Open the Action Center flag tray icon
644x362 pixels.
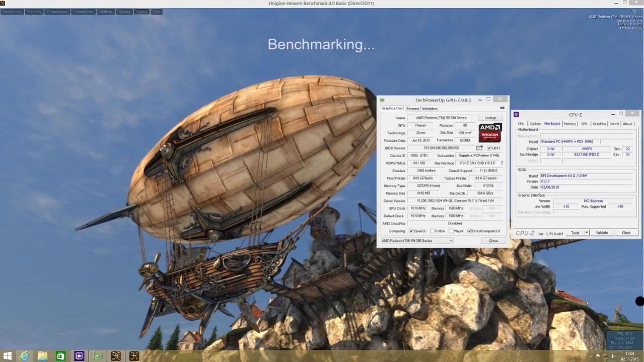pos(598,356)
